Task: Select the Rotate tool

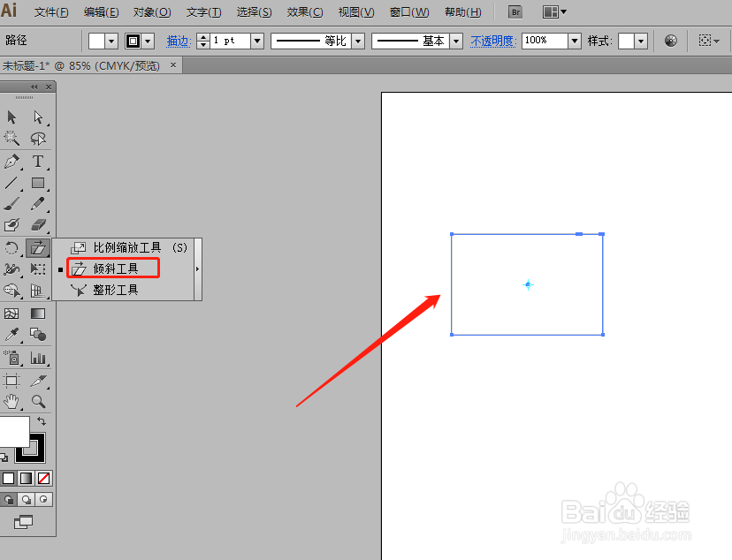Action: [11, 247]
